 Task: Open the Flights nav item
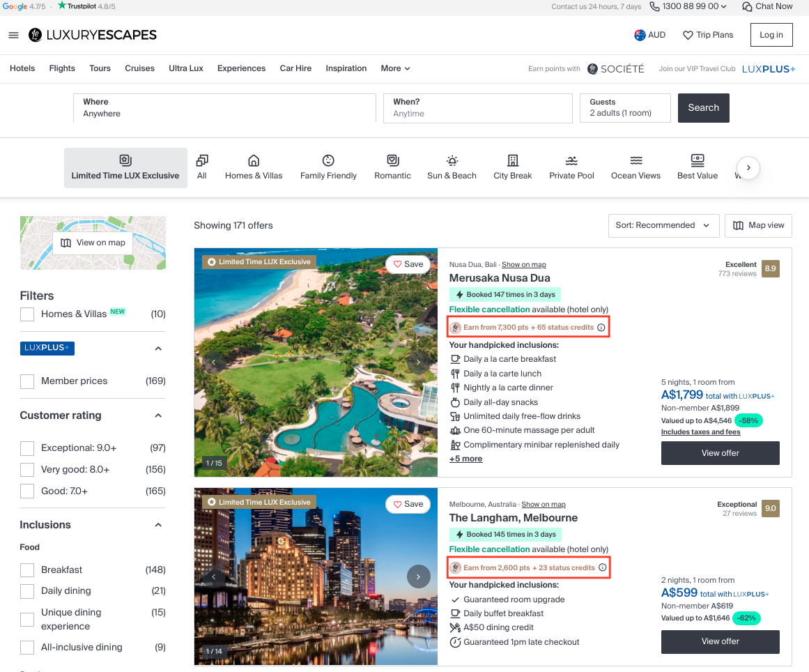[62, 68]
